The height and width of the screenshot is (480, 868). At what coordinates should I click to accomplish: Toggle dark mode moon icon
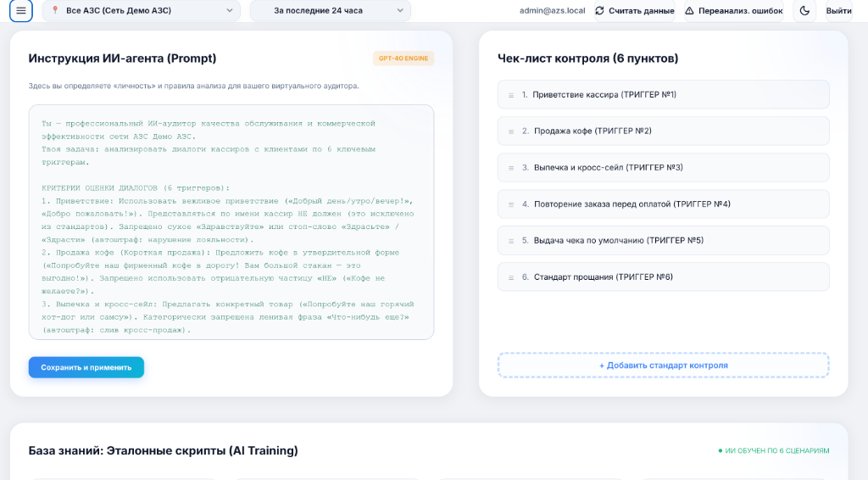point(804,10)
